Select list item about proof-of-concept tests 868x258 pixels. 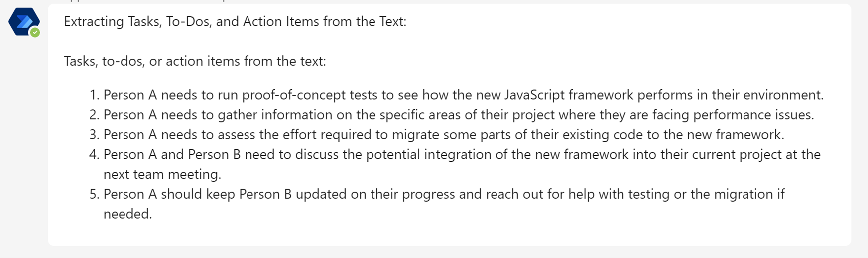point(463,95)
